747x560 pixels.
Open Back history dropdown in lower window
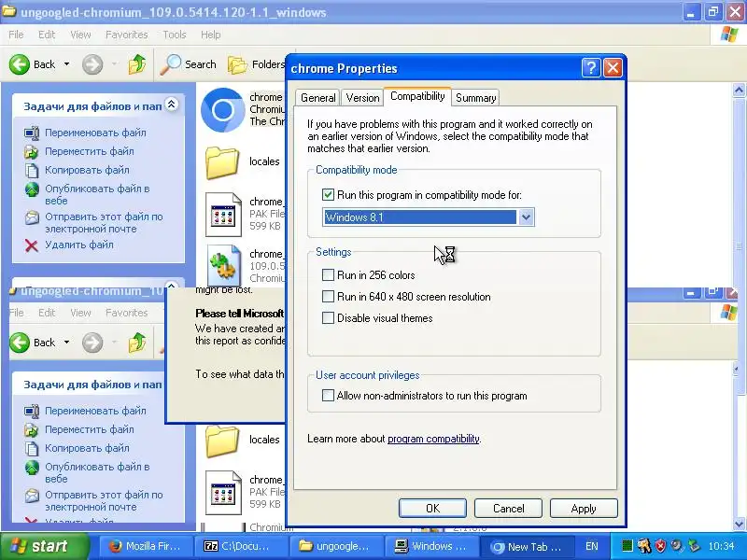[x=66, y=343]
